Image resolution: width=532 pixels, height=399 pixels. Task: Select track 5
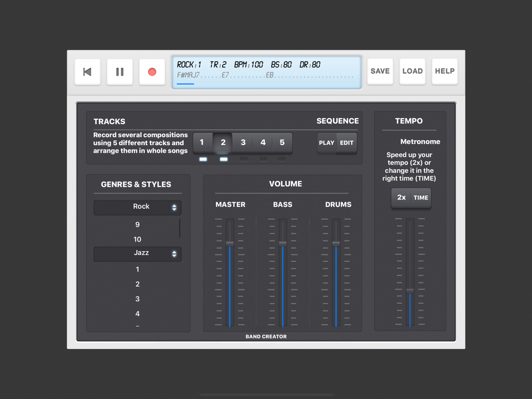tap(282, 143)
